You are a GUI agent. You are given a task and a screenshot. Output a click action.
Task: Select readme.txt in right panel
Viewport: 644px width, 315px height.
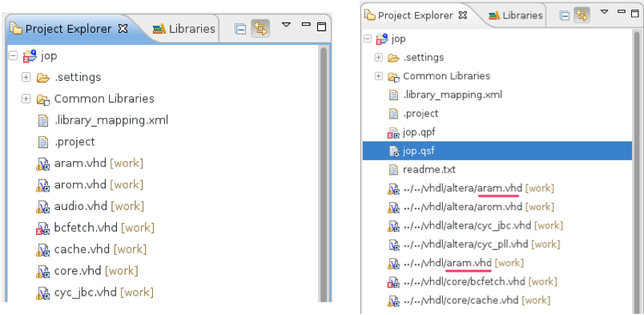[x=429, y=169]
